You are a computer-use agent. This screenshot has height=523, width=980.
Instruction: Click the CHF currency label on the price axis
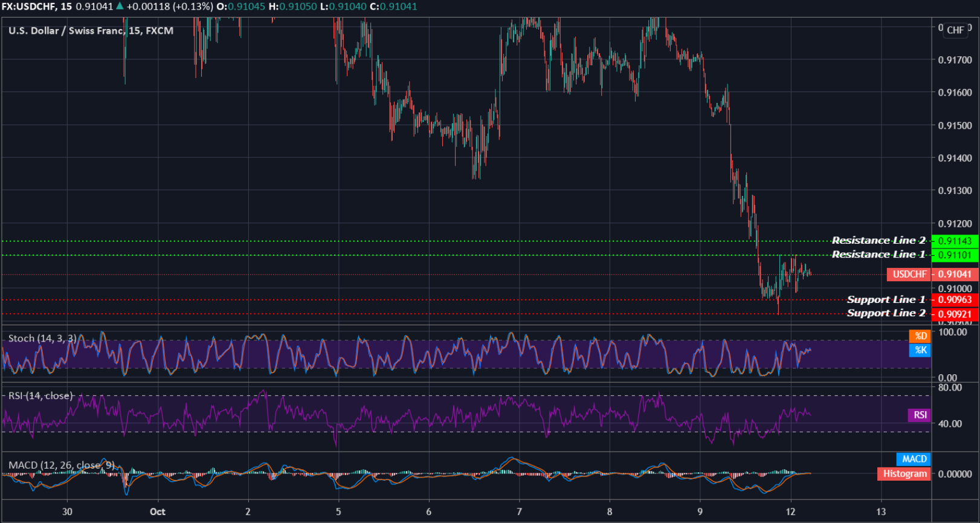tap(955, 30)
